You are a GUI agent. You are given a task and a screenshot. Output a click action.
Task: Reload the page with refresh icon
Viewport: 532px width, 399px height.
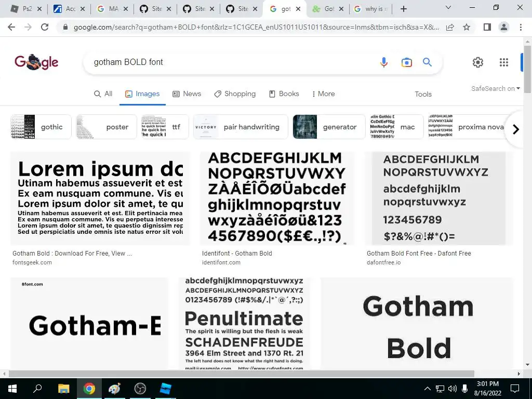(45, 27)
